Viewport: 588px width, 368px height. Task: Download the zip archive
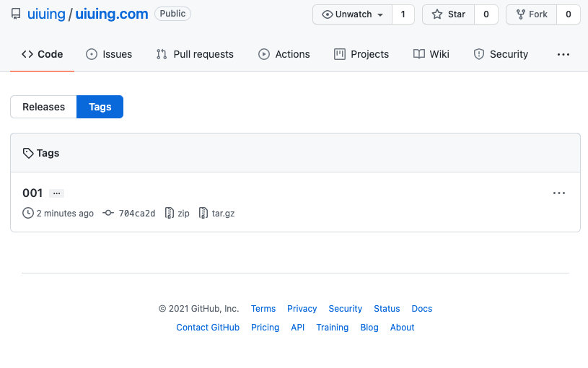pyautogui.click(x=183, y=213)
